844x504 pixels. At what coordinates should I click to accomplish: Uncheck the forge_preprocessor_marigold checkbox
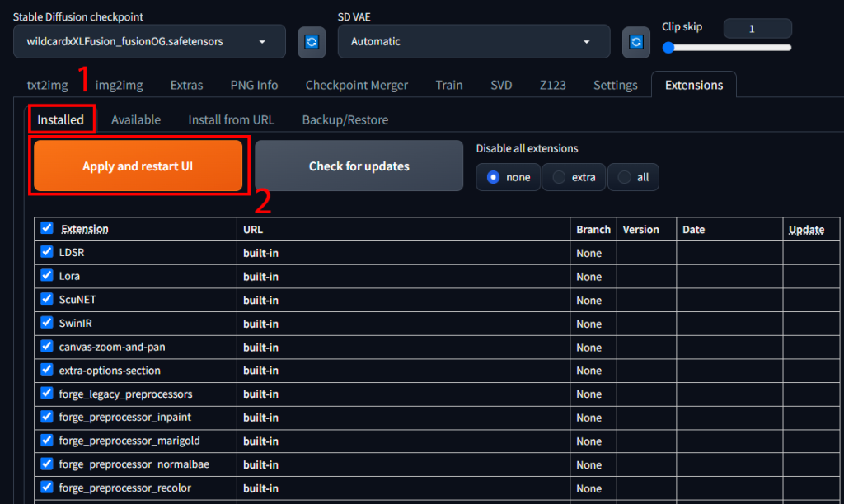tap(47, 441)
